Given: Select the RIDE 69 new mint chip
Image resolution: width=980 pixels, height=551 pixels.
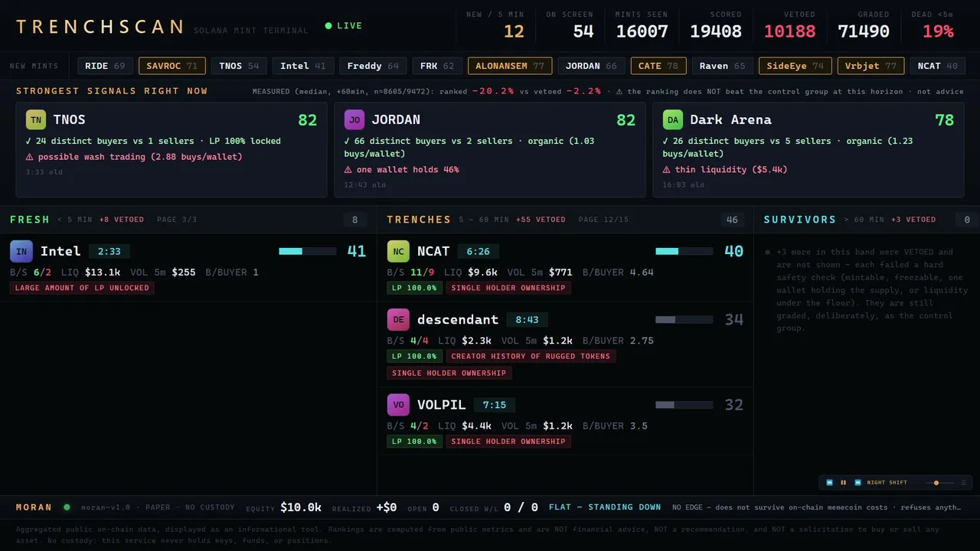Looking at the screenshot, I should pos(105,66).
